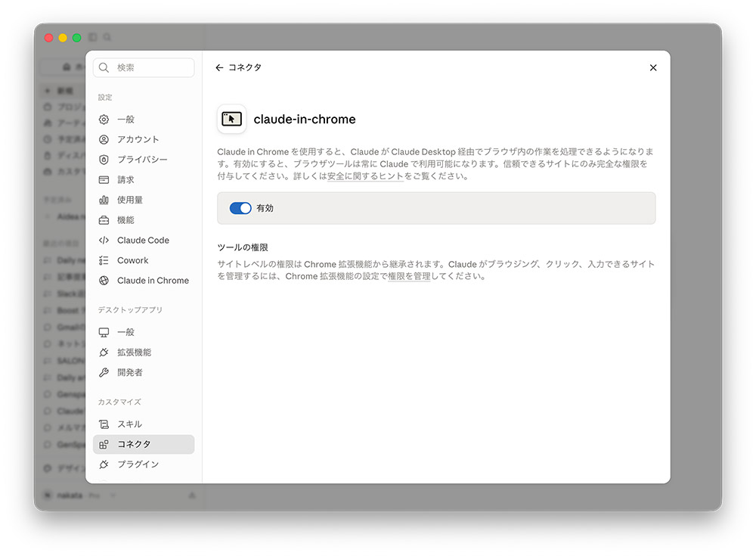
Task: Open Claude in Chrome globe icon
Action: (x=104, y=281)
